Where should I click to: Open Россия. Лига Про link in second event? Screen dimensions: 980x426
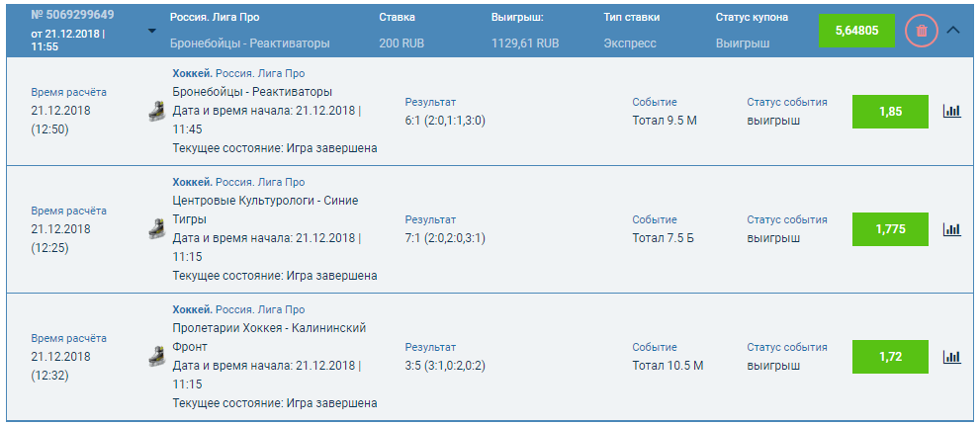click(260, 183)
